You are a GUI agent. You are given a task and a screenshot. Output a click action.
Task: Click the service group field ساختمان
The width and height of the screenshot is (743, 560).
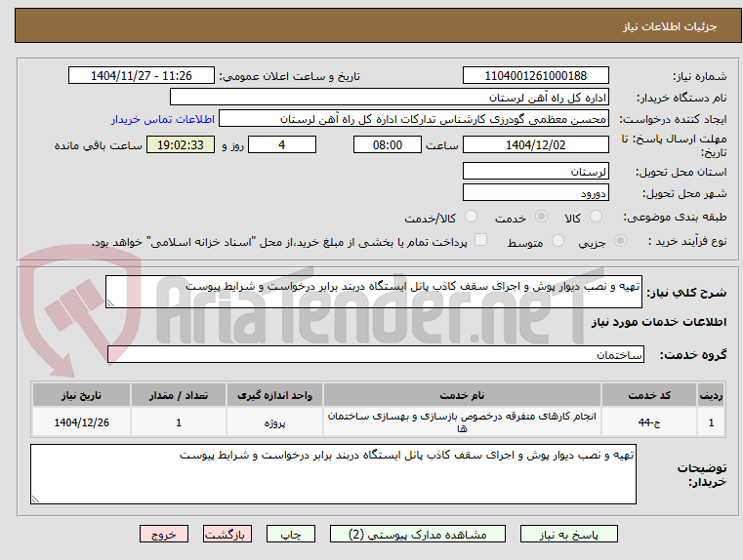click(x=375, y=354)
